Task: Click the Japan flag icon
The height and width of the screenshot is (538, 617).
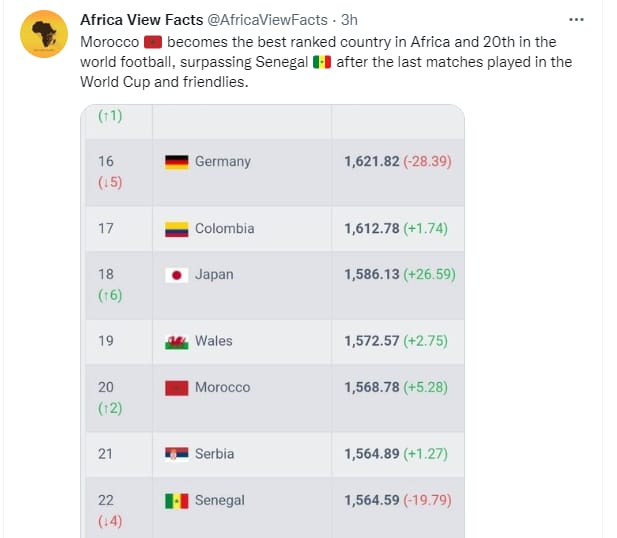Action: pyautogui.click(x=177, y=275)
